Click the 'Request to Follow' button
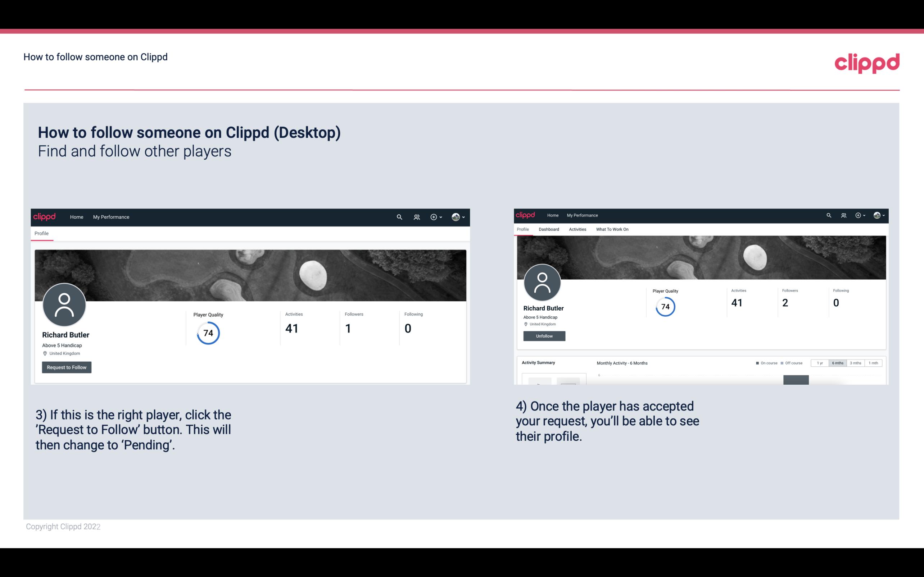The width and height of the screenshot is (924, 577). point(67,367)
